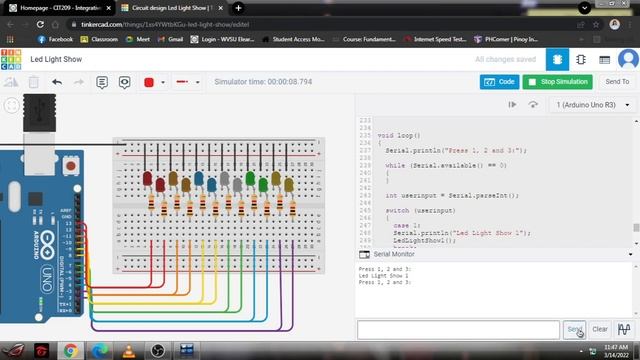This screenshot has height=360, width=640.
Task: Click Stop Simulation button
Action: pyautogui.click(x=558, y=82)
